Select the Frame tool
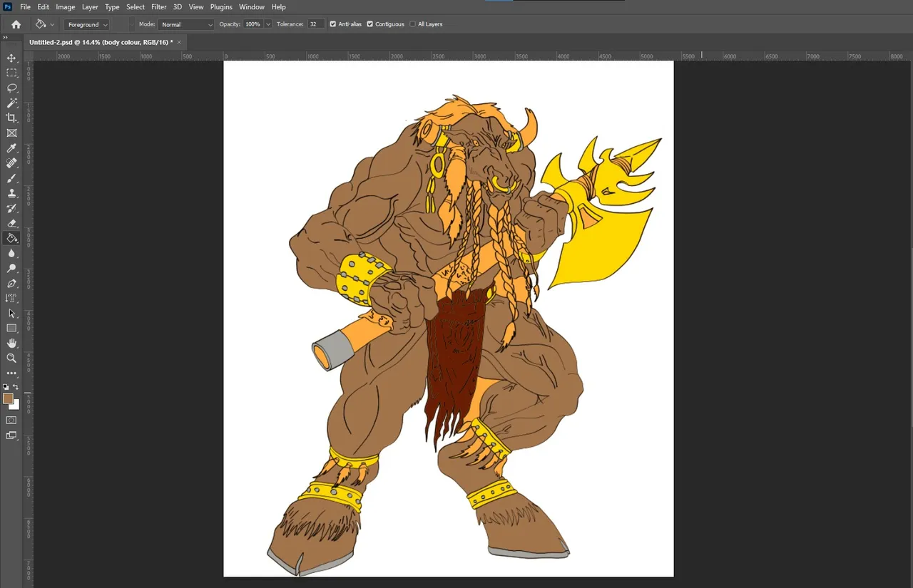 (x=11, y=133)
